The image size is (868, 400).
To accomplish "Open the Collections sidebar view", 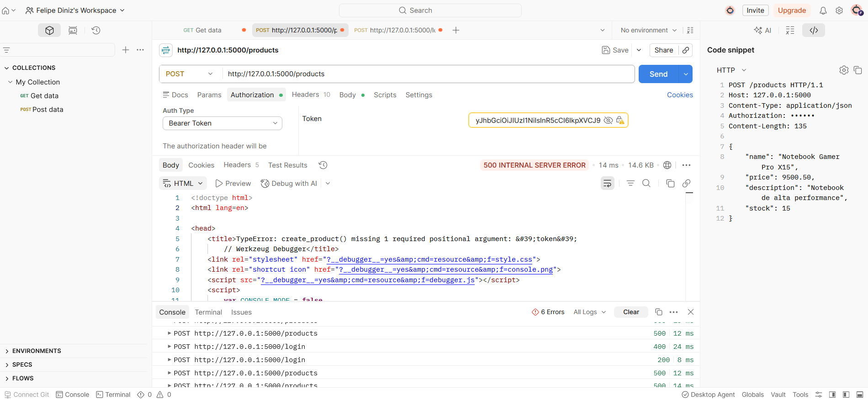I will 49,30.
